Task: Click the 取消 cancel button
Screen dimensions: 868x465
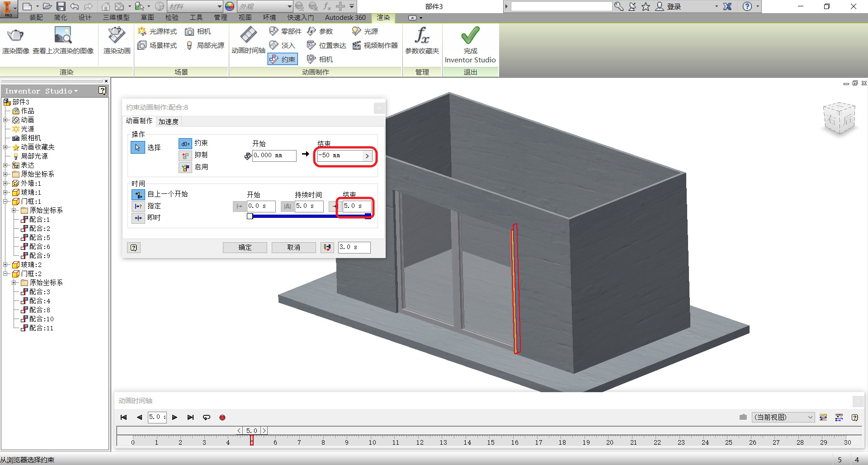Action: tap(293, 247)
